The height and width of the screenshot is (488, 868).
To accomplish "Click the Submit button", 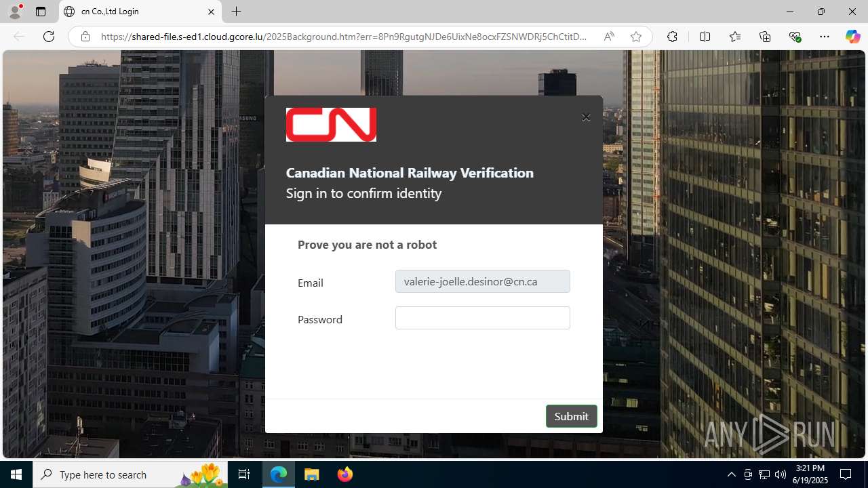I will click(572, 416).
